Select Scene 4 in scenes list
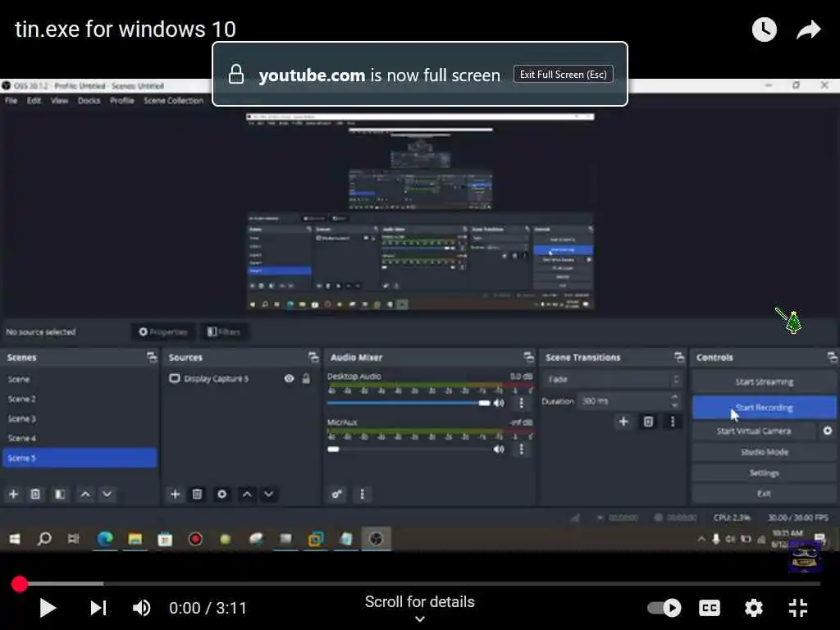The image size is (840, 630). pyautogui.click(x=80, y=438)
